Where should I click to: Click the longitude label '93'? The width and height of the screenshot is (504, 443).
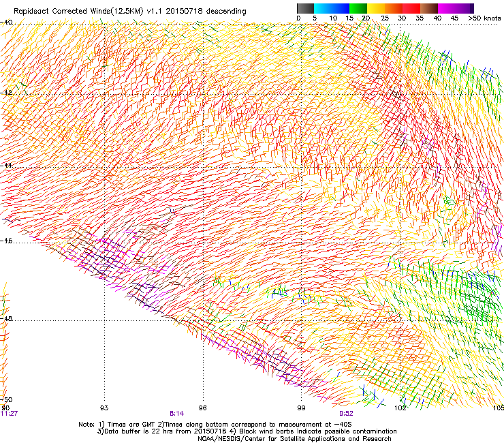(104, 408)
